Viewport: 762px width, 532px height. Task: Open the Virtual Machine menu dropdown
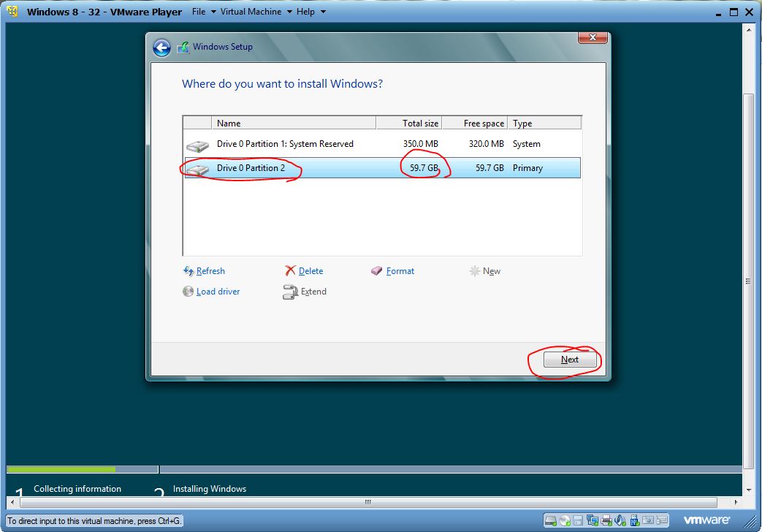tap(256, 11)
